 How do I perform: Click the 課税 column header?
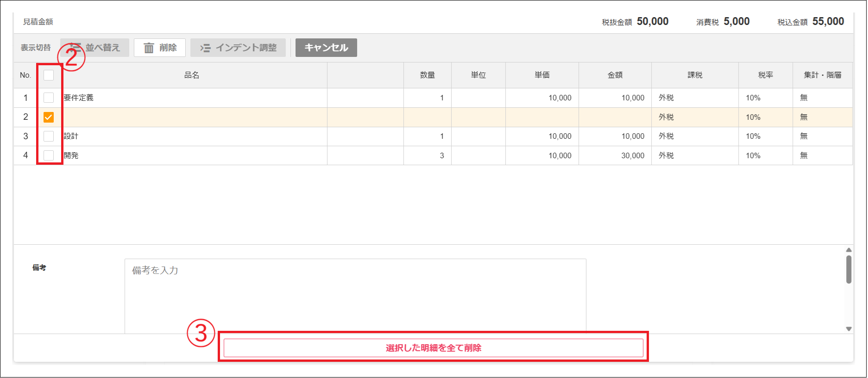coord(695,75)
